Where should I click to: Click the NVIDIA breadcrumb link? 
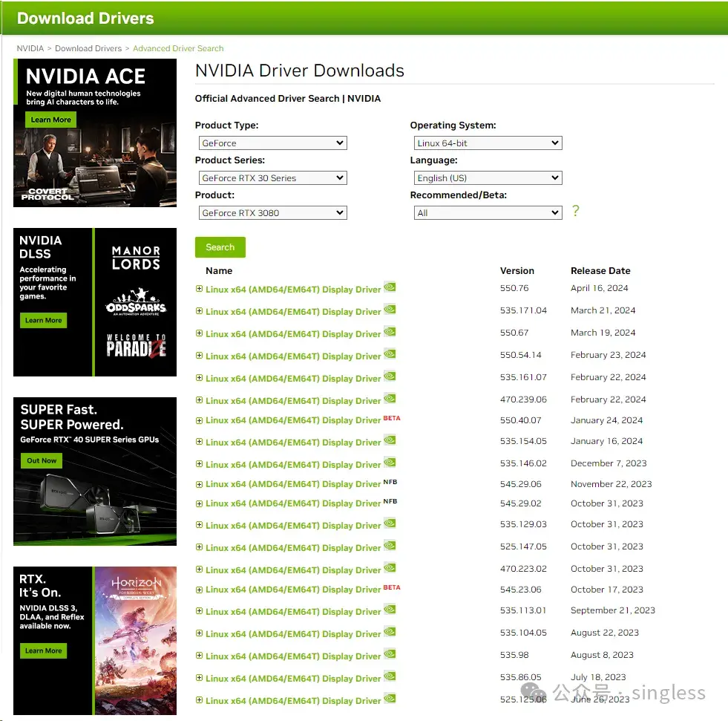[30, 48]
